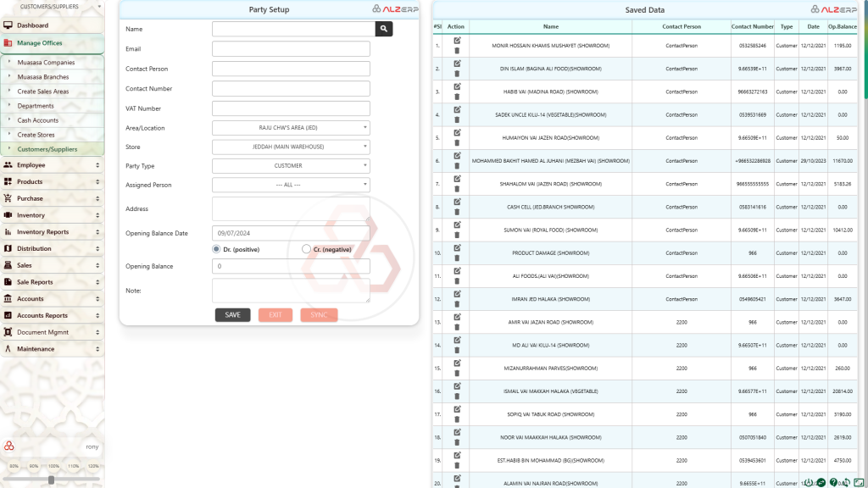Screen dimensions: 868x488
Task: Expand the Inventory menu section
Action: [x=52, y=215]
